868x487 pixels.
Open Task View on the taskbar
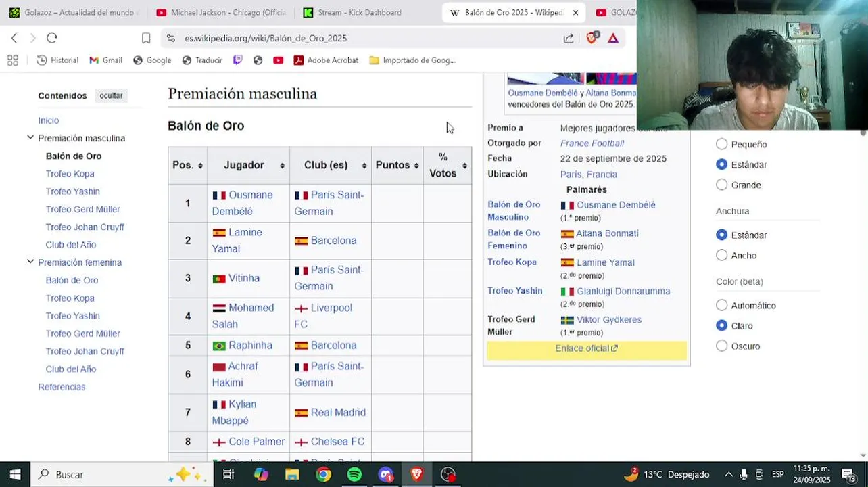[228, 474]
